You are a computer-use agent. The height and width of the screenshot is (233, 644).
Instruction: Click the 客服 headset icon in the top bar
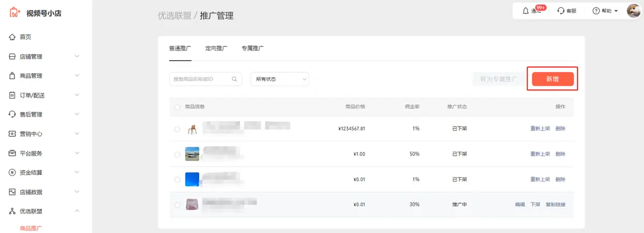561,11
